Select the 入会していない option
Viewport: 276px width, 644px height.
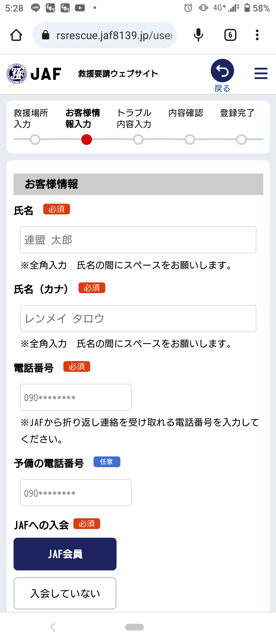[65, 593]
